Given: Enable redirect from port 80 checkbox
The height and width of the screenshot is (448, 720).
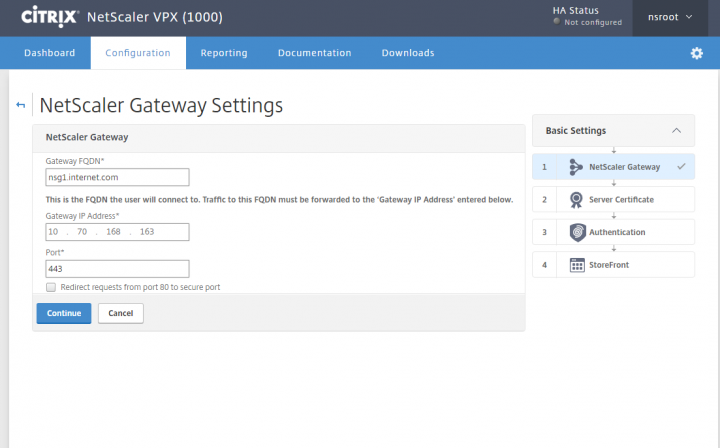Looking at the screenshot, I should click(x=51, y=287).
